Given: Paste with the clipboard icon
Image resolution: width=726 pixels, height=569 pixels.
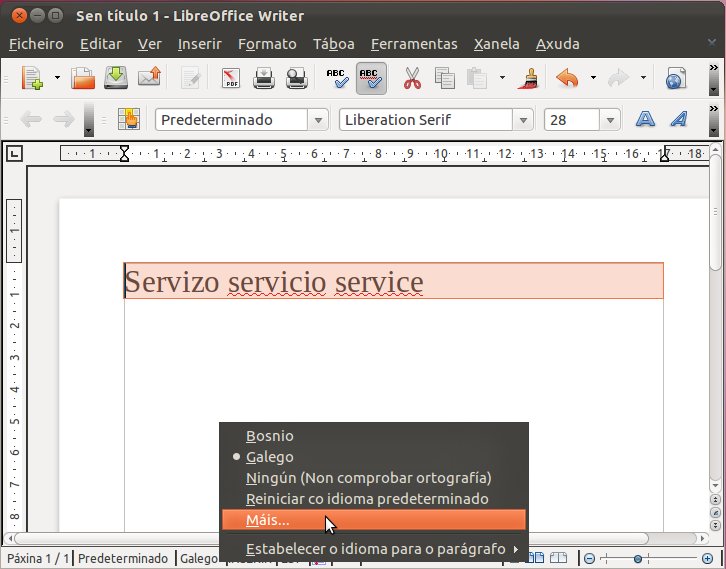Looking at the screenshot, I should pos(476,78).
